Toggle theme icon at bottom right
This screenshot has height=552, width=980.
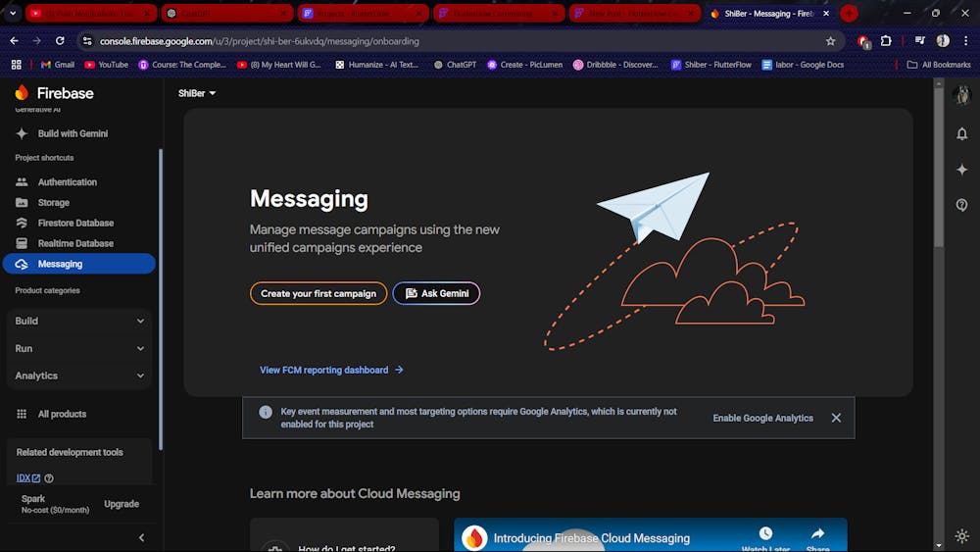(962, 535)
